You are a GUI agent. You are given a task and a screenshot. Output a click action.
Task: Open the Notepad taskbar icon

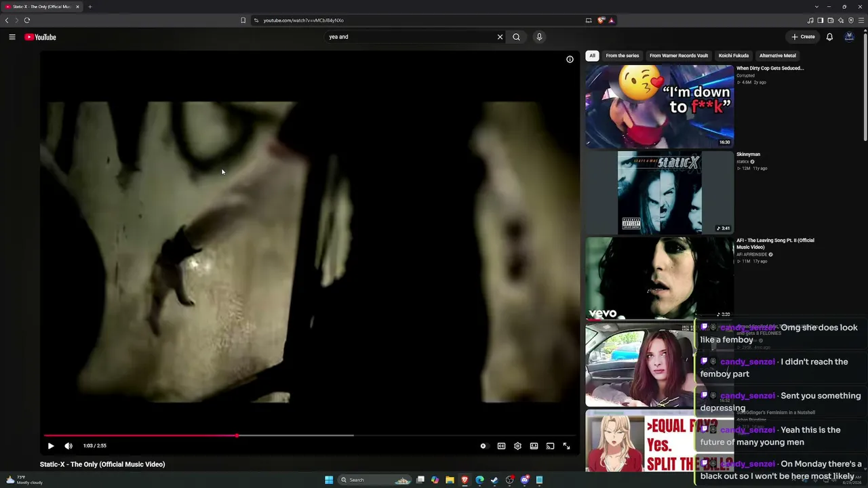tap(539, 480)
